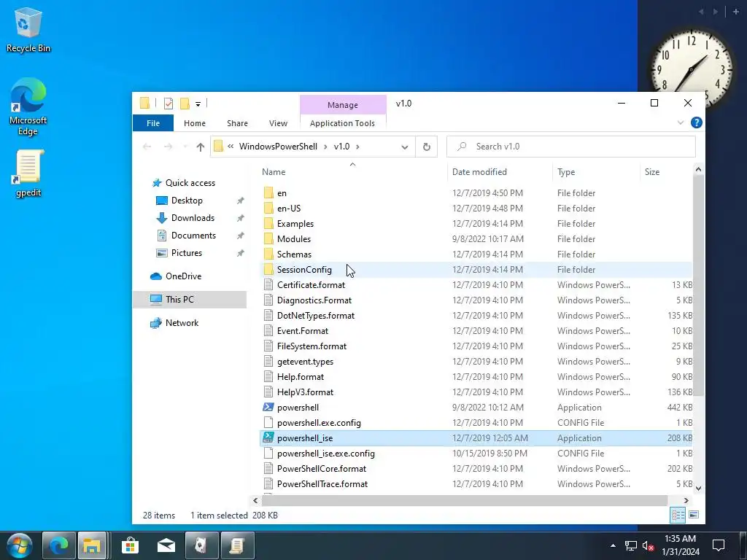Open the Recent locations dropdown arrow
Viewport: 747px width, 560px height.
click(x=185, y=147)
